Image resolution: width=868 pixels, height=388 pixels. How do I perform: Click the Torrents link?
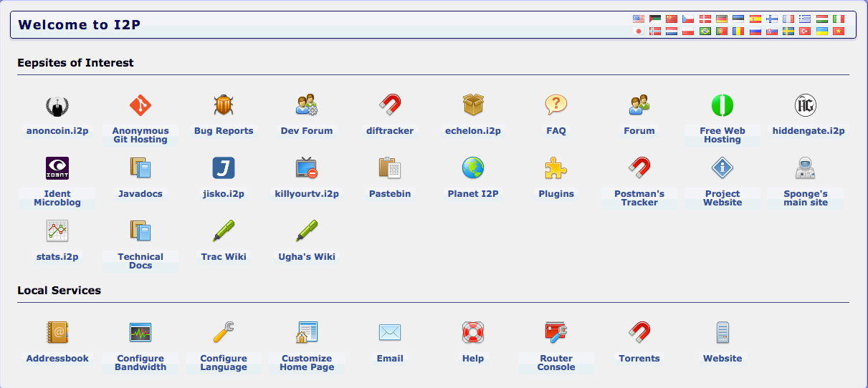(639, 359)
